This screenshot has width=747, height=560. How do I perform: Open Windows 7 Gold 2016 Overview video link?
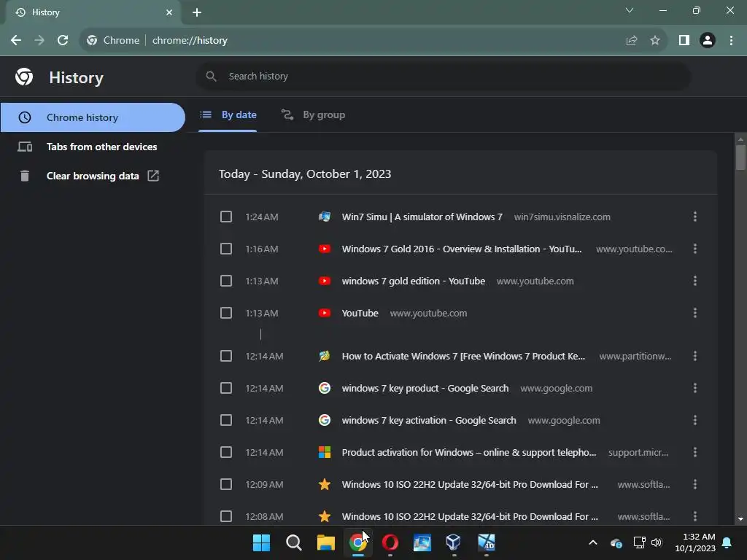point(462,249)
